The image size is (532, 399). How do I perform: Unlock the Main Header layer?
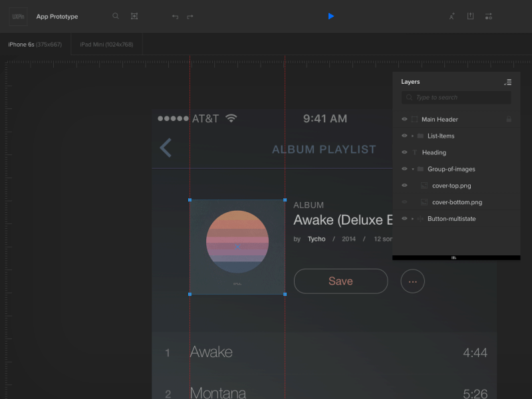[509, 119]
